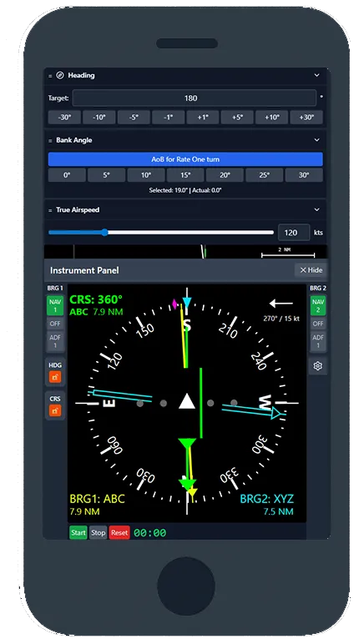Image resolution: width=364 pixels, height=644 pixels.
Task: Increase heading by 30 degrees
Action: click(306, 117)
